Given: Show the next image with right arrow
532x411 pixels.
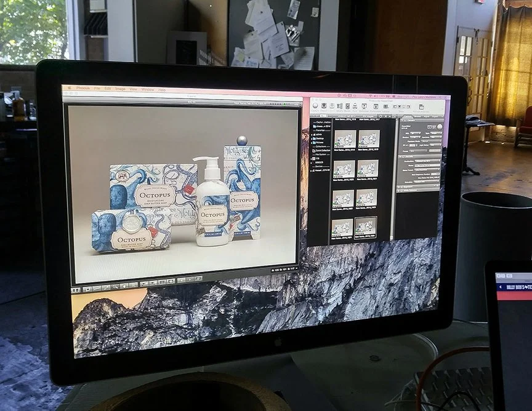Looking at the screenshot, I should pyautogui.click(x=190, y=279).
